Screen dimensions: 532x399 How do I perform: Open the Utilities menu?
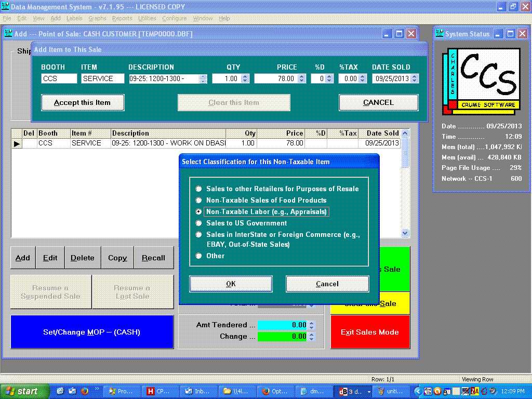tap(147, 18)
